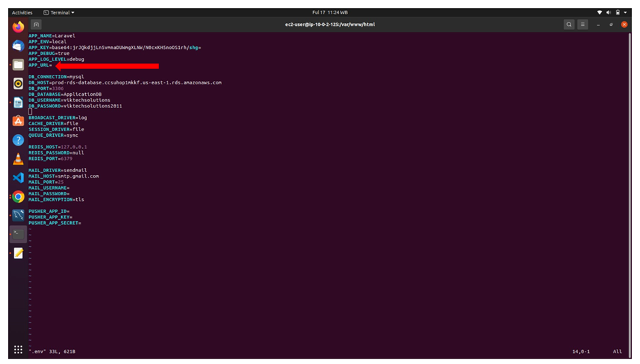
Task: Click the DB_CONNECTION=mysql line
Action: (x=57, y=77)
